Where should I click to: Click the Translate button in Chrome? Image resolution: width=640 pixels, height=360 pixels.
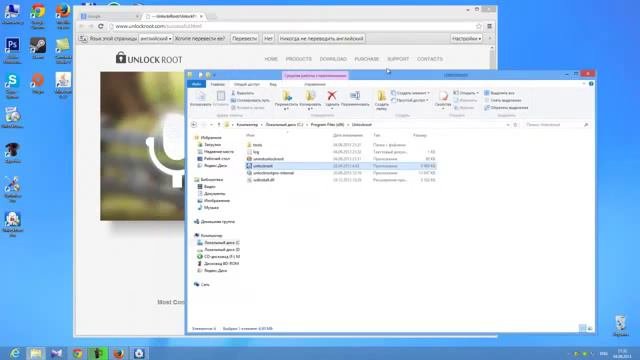(x=244, y=38)
